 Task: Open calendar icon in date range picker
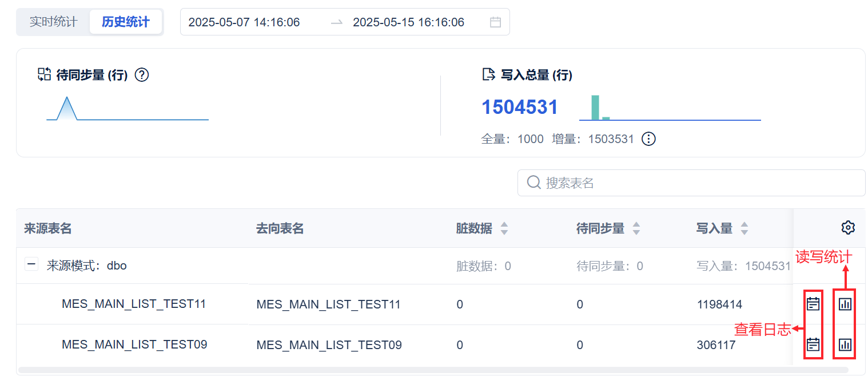click(x=495, y=22)
